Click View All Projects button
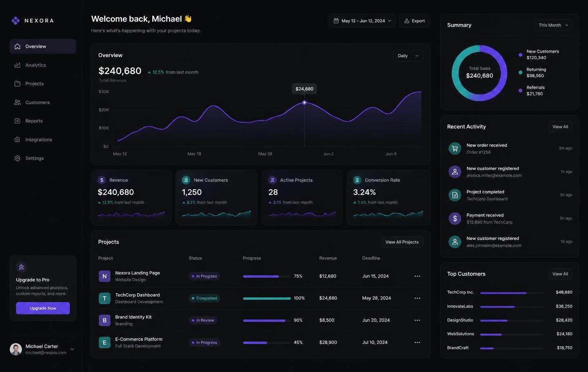Screen dimensions: 588x372 pos(402,242)
